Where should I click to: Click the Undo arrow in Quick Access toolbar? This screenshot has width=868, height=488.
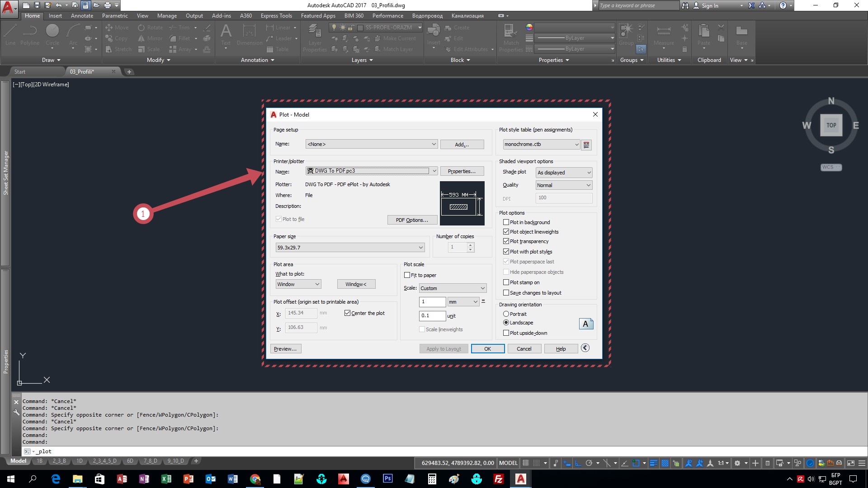(x=58, y=5)
